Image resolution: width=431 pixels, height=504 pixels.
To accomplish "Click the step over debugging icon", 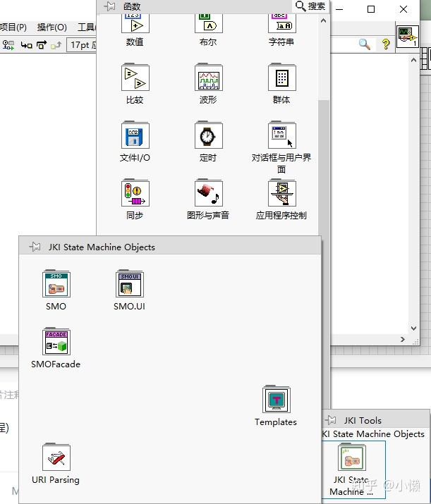I will 42,44.
